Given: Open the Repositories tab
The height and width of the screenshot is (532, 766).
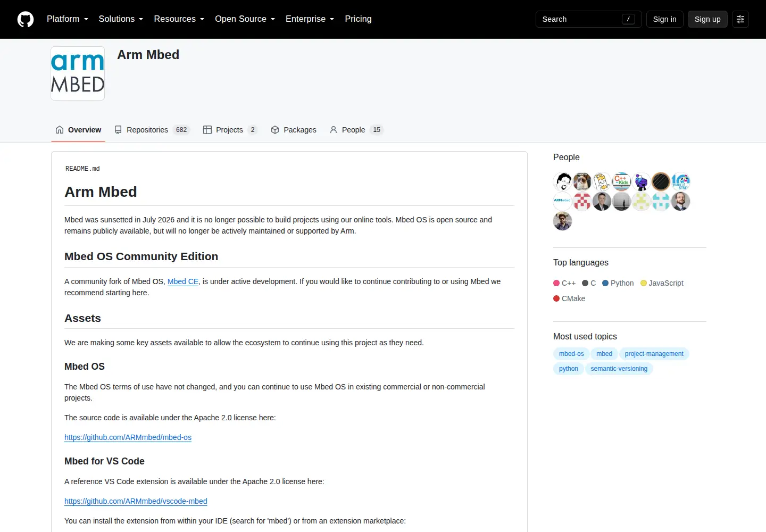Looking at the screenshot, I should [x=152, y=130].
